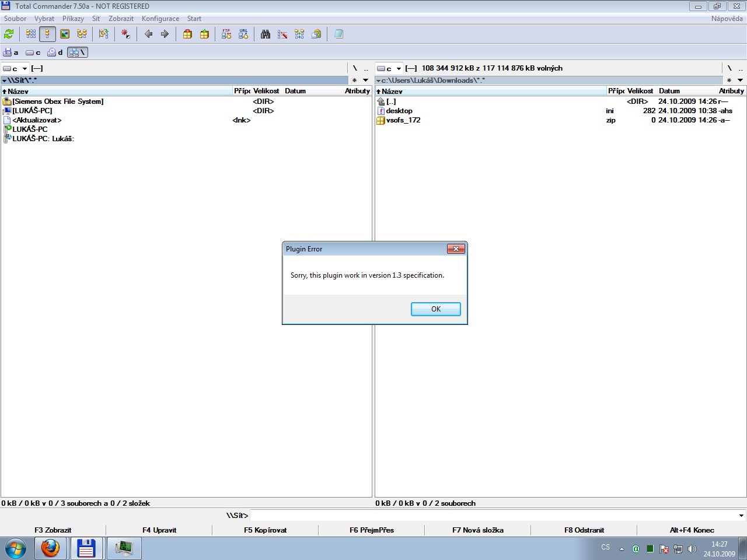
Task: Open the Síť menu
Action: tap(96, 19)
